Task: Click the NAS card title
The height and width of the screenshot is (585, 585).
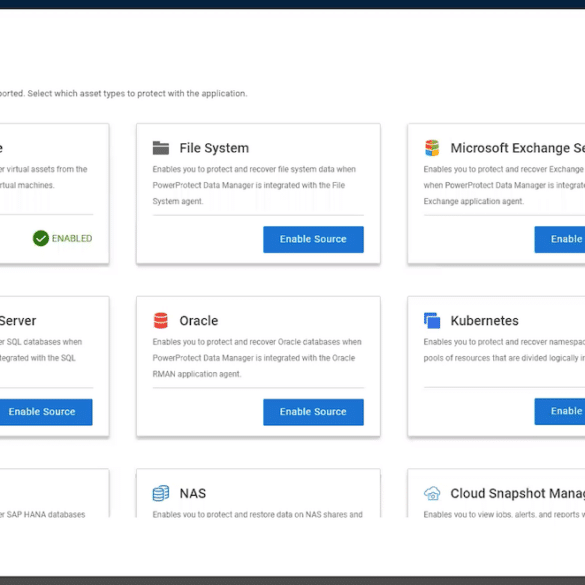Action: tap(193, 493)
